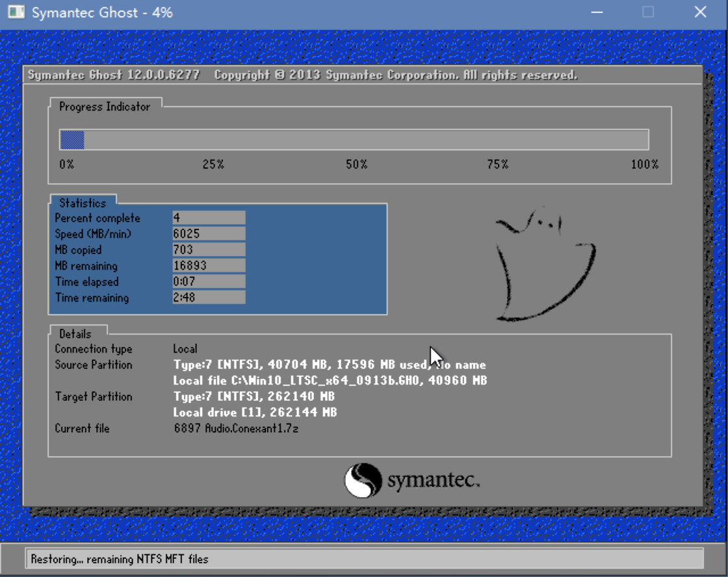Click the blue filled progress bar portion
Screen dimensions: 728x577
click(x=72, y=140)
